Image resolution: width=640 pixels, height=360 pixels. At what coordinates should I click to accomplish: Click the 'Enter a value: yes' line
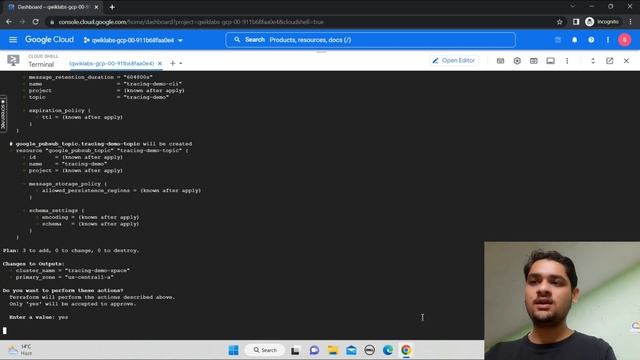coord(39,317)
